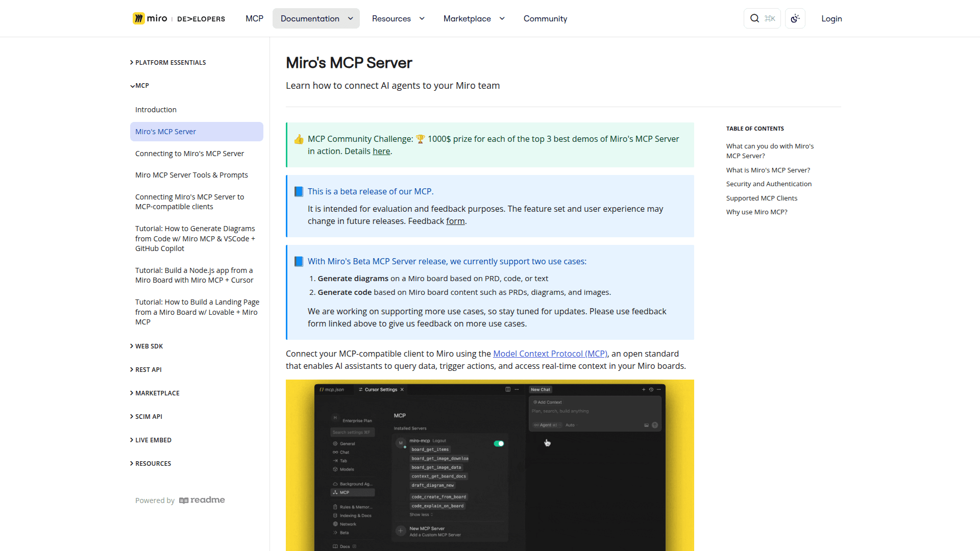Click the ReadMe book logo at sidebar bottom
Screen dimensions: 980x551
pyautogui.click(x=184, y=500)
